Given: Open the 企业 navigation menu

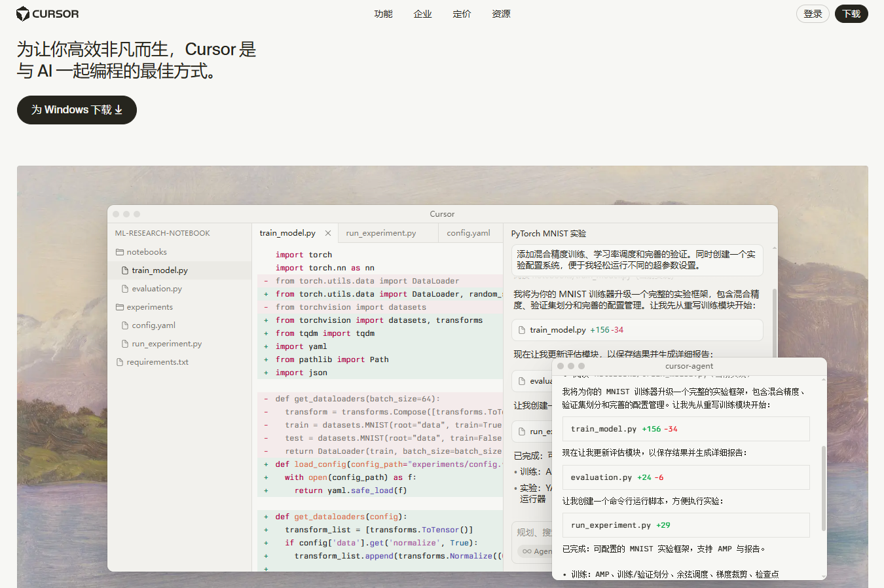Looking at the screenshot, I should pyautogui.click(x=422, y=14).
